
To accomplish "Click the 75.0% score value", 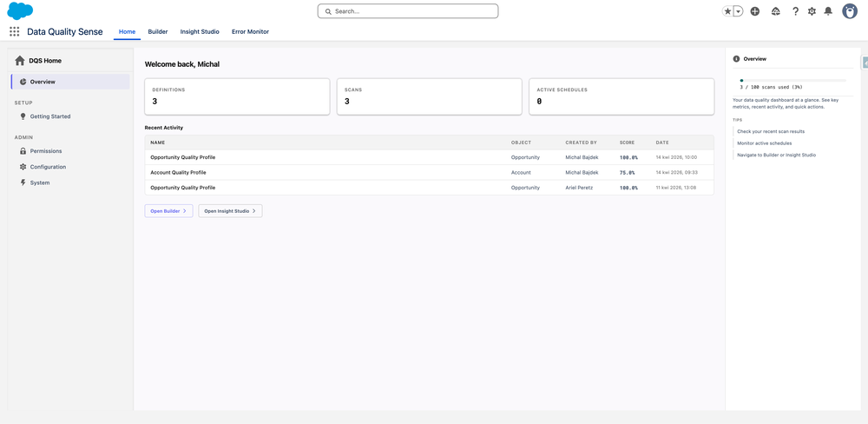I will [628, 172].
